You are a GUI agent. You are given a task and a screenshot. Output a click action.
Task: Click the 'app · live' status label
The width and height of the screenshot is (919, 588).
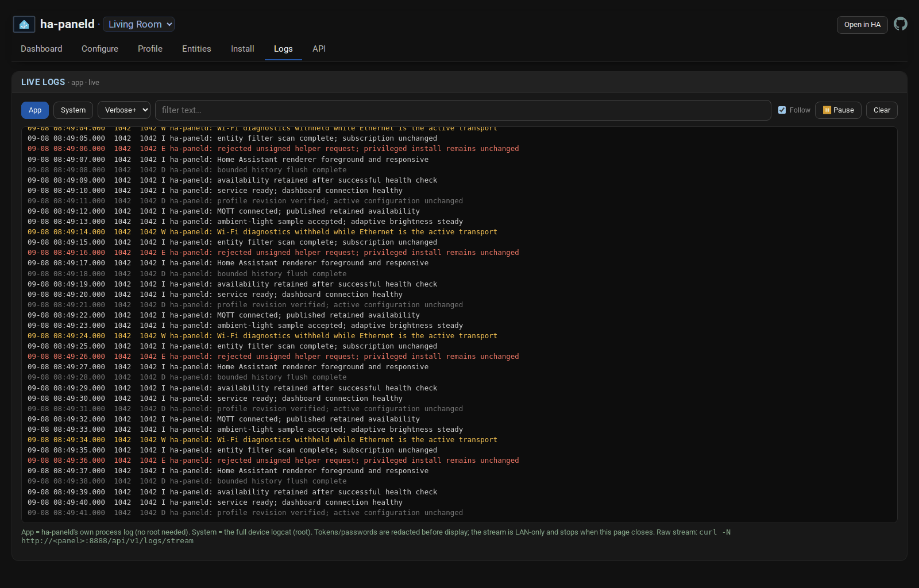tap(85, 83)
